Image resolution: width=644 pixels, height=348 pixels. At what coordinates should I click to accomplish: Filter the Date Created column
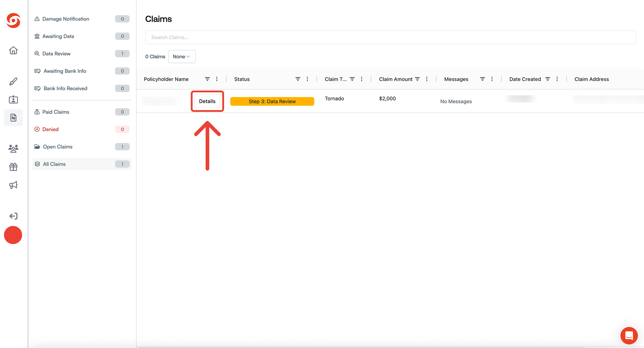(x=548, y=79)
